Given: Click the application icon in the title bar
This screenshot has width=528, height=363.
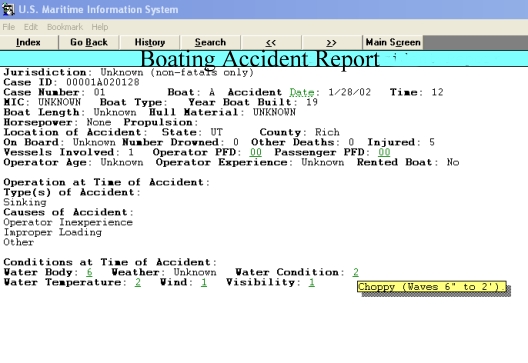Looking at the screenshot, I should 8,9.
